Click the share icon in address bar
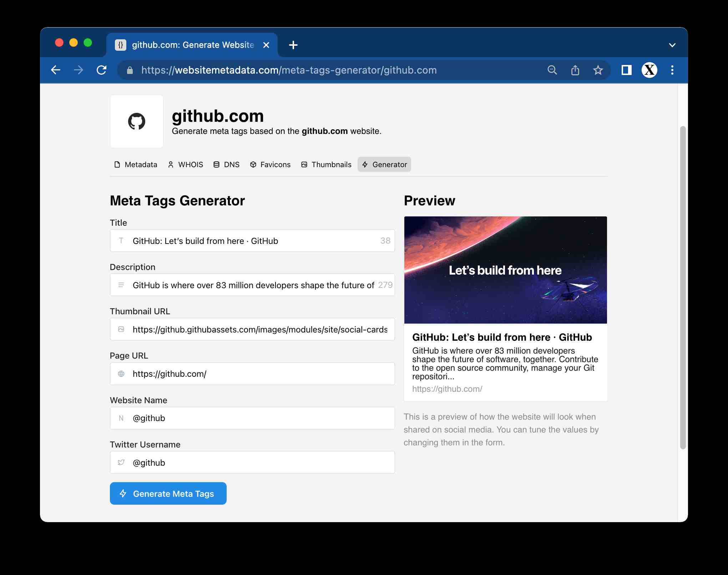The image size is (728, 575). (x=575, y=70)
